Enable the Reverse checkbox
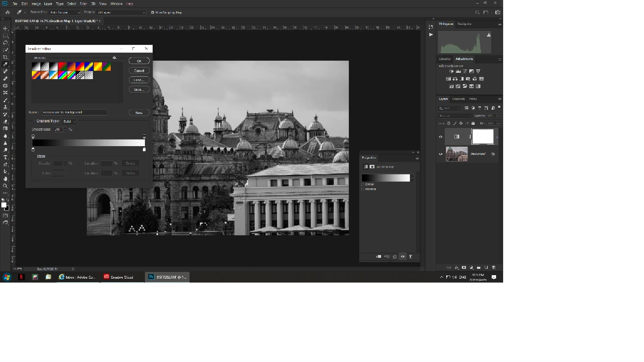 click(x=363, y=189)
